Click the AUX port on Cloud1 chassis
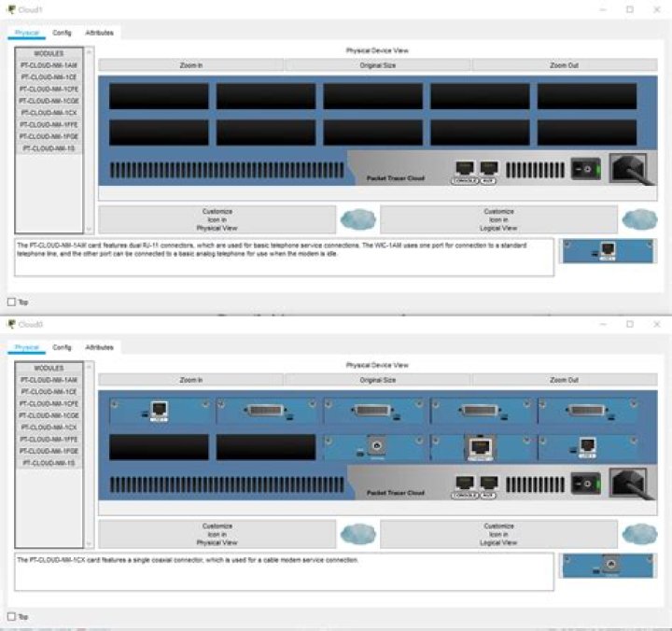 [488, 168]
